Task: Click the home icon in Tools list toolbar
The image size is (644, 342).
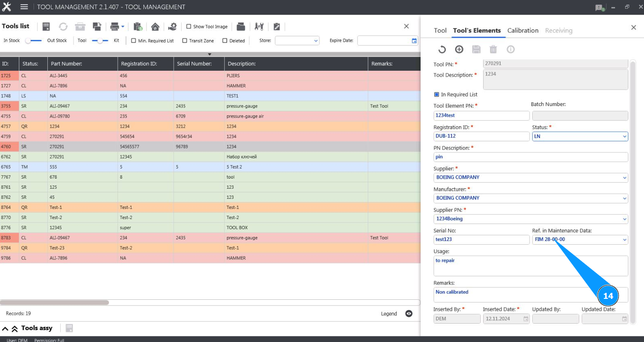Action: pos(155,27)
